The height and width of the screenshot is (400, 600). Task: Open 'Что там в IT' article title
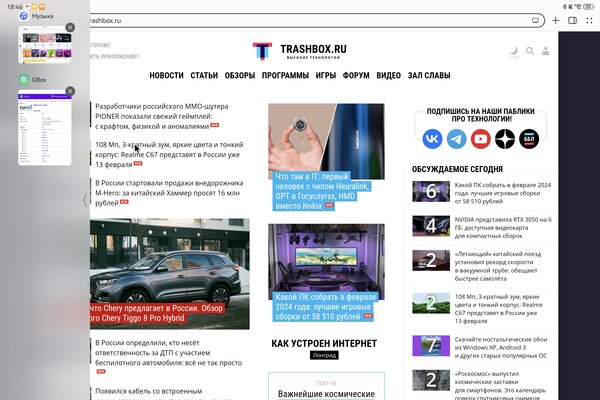pos(322,191)
